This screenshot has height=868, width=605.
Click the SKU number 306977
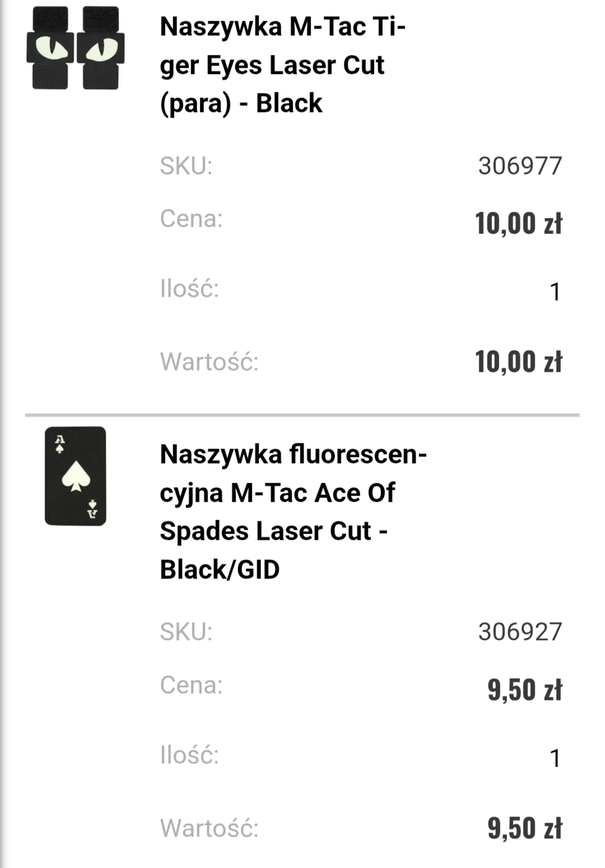click(519, 166)
